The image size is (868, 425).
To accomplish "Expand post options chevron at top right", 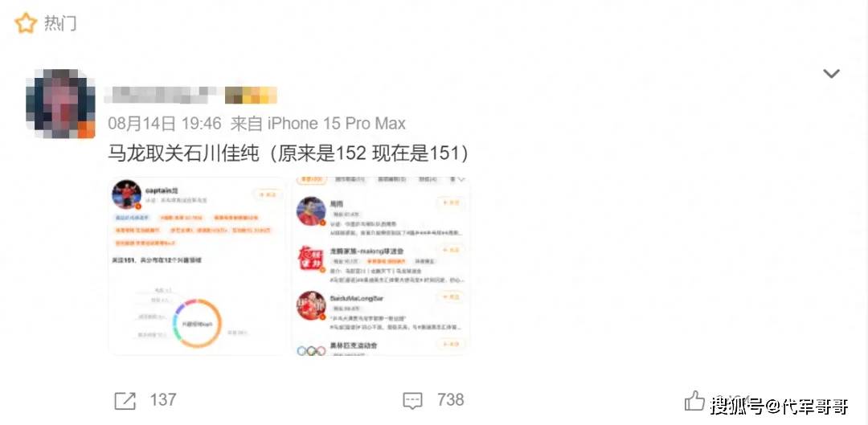I will [831, 74].
